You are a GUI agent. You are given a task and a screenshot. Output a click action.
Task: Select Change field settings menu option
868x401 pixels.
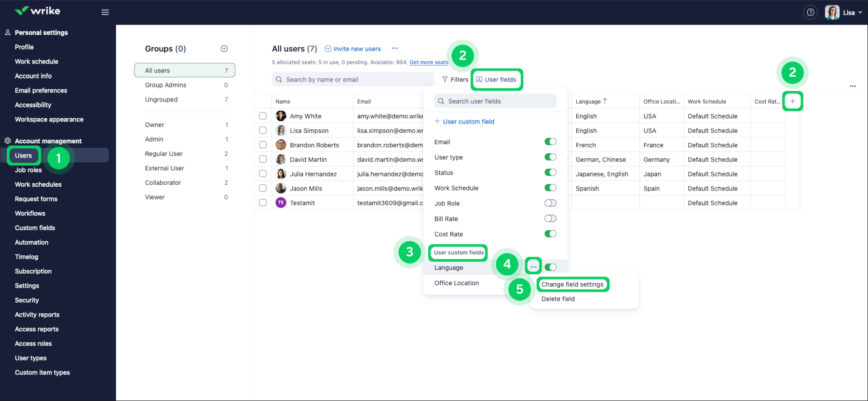coord(572,284)
